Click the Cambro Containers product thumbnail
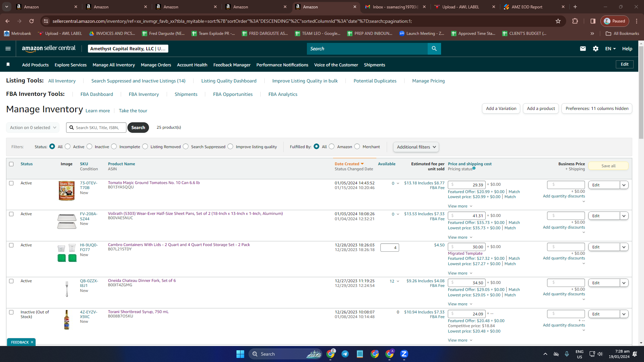644x362 pixels. [67, 253]
